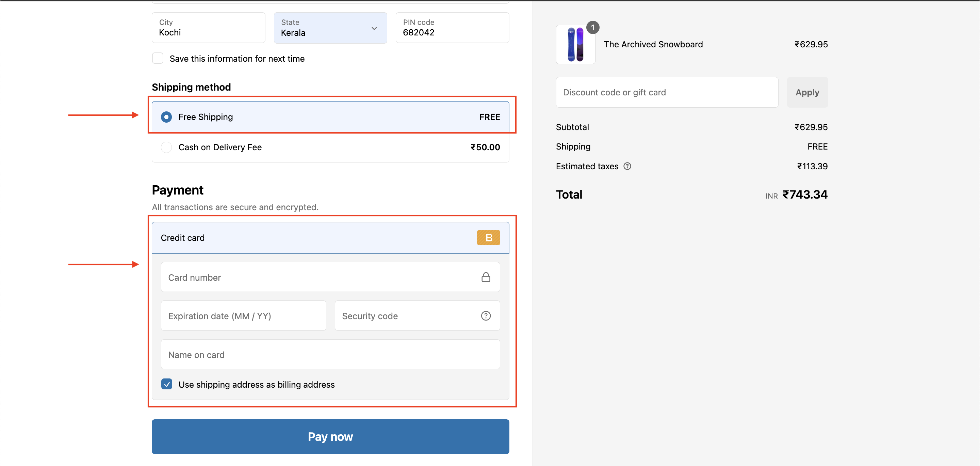The height and width of the screenshot is (466, 980).
Task: Click the City field showing Kochi
Action: [208, 28]
